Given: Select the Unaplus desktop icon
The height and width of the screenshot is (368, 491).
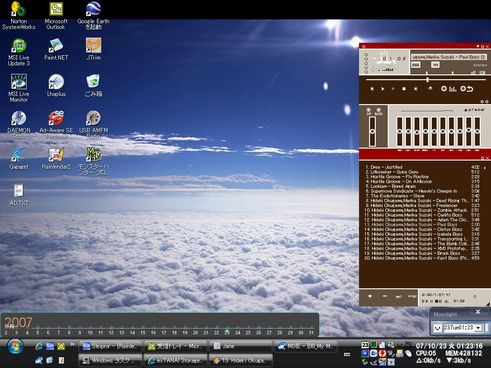Looking at the screenshot, I should coord(56,85).
